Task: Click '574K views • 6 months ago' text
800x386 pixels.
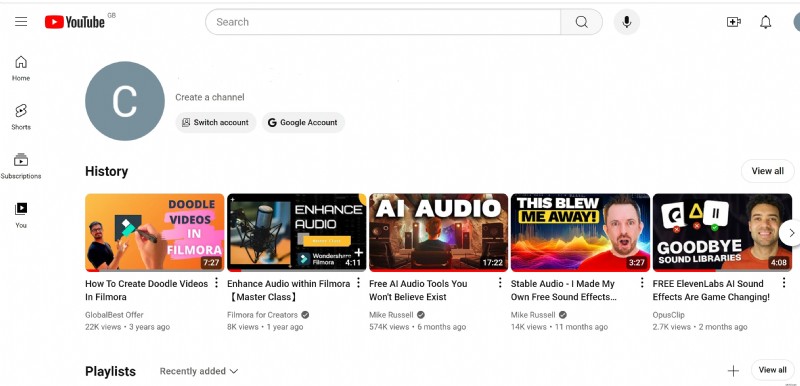Action: pos(417,327)
